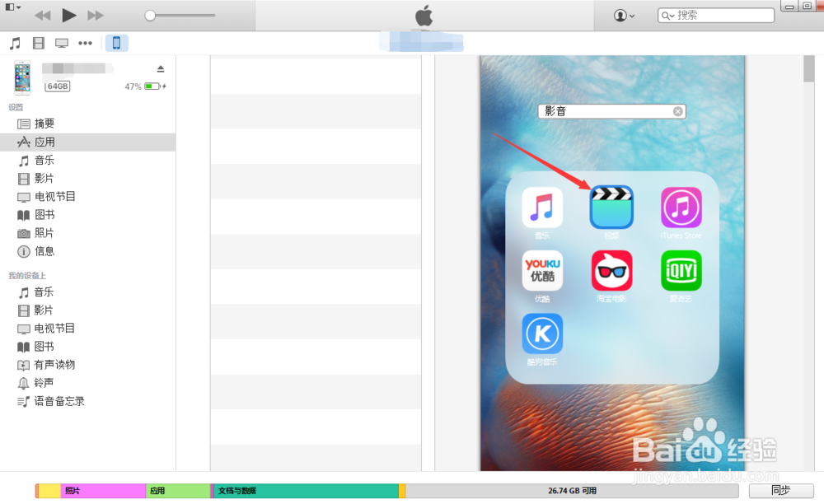Screen dimensions: 824x504
Task: Click the iPhone device thumbnail
Action: point(22,77)
